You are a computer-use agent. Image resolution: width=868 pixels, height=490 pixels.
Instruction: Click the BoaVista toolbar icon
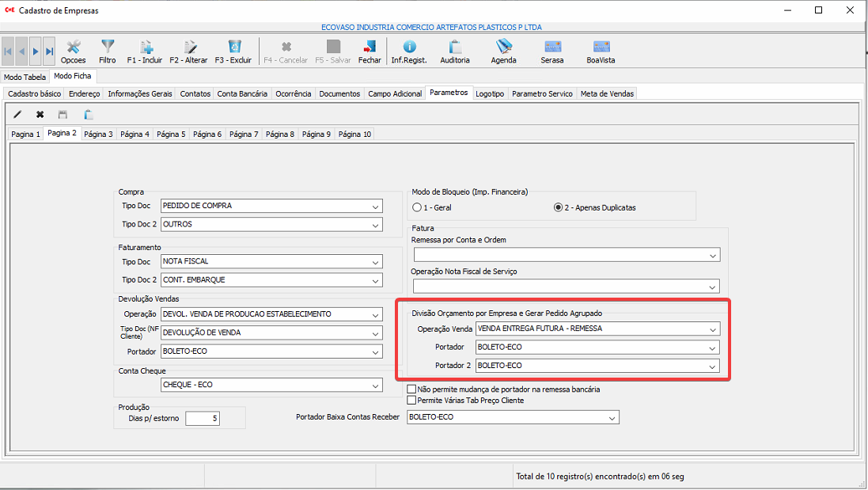point(601,47)
